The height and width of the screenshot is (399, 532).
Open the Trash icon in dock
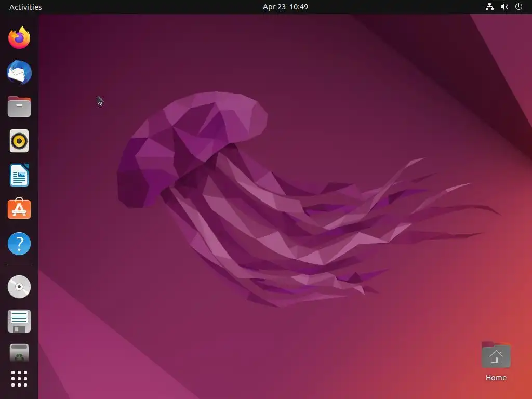(19, 353)
